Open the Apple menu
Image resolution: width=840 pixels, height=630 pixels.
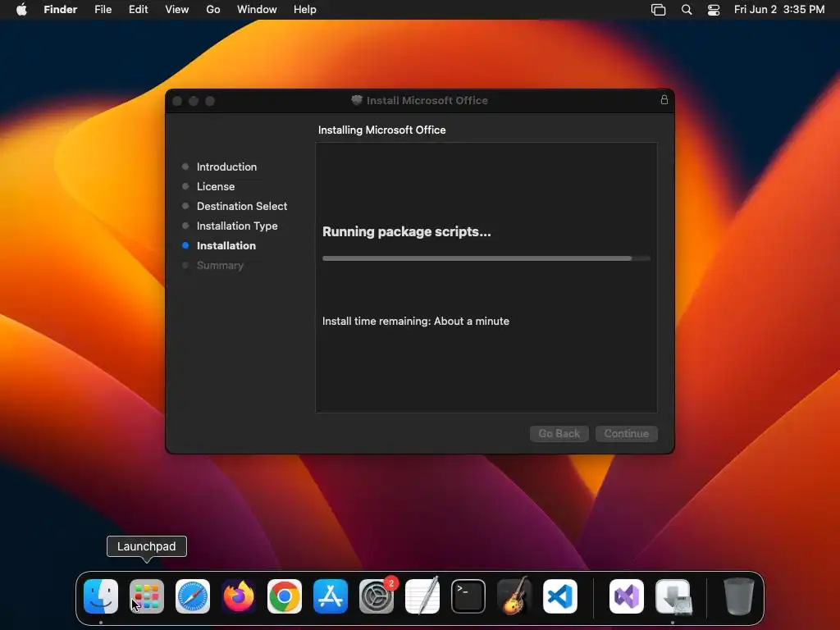pos(21,10)
